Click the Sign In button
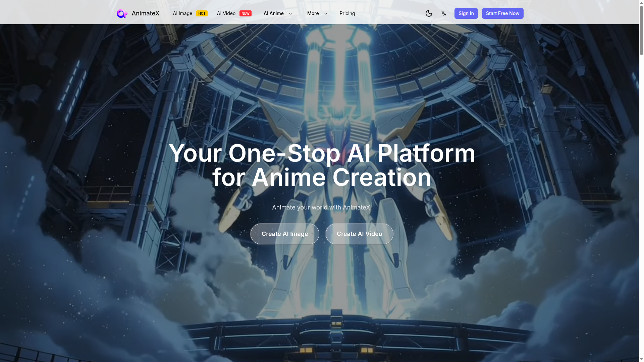 466,13
